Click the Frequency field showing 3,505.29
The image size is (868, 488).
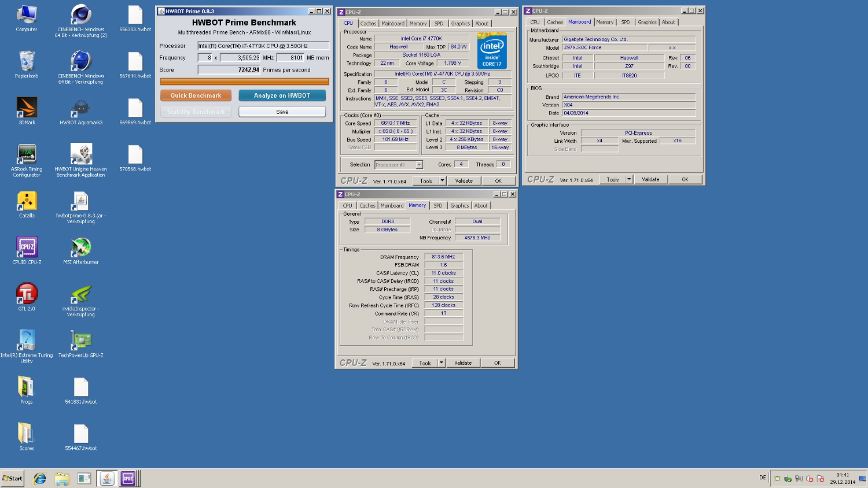click(x=241, y=58)
